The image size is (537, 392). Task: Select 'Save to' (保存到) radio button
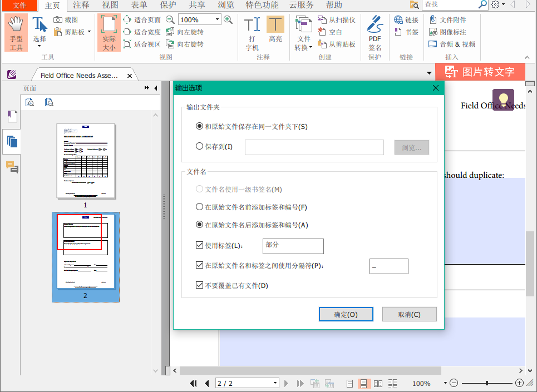click(x=200, y=147)
